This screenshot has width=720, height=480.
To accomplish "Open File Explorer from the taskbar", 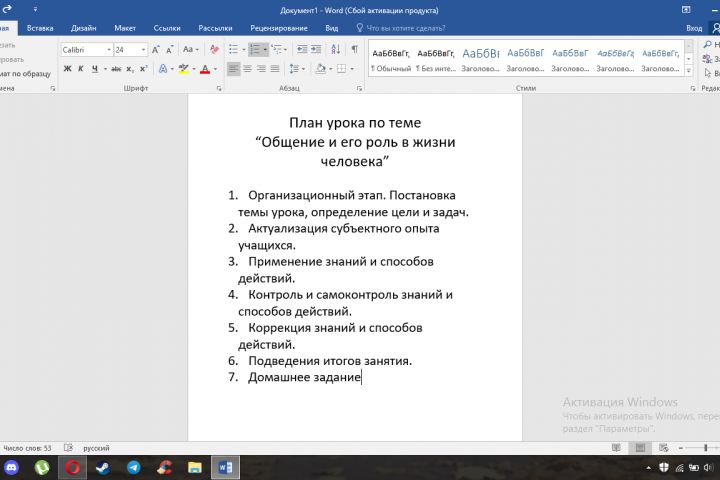I will [x=195, y=468].
